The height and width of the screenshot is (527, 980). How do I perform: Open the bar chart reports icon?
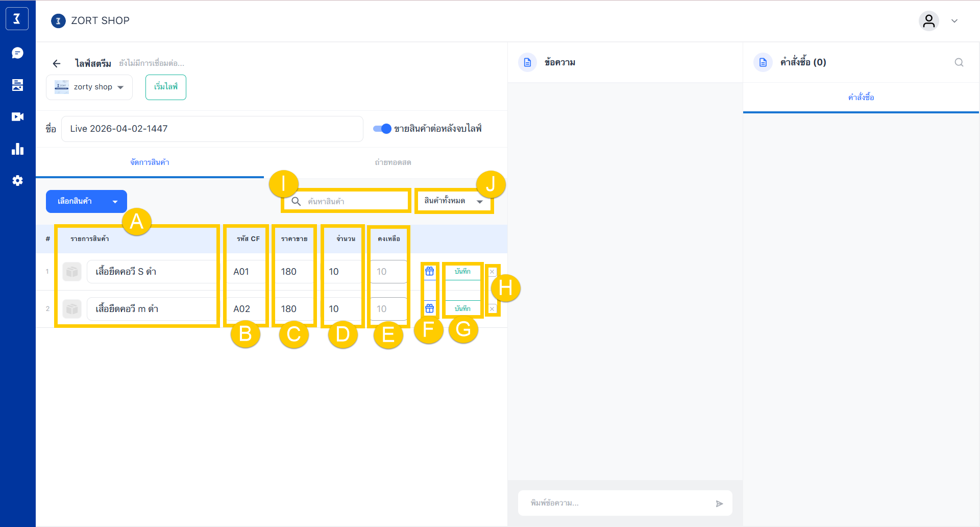pyautogui.click(x=17, y=149)
